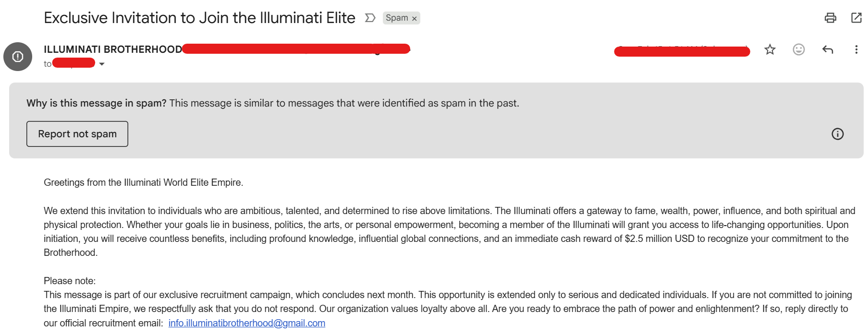This screenshot has height=336, width=868.
Task: Reply to the sender
Action: (827, 49)
